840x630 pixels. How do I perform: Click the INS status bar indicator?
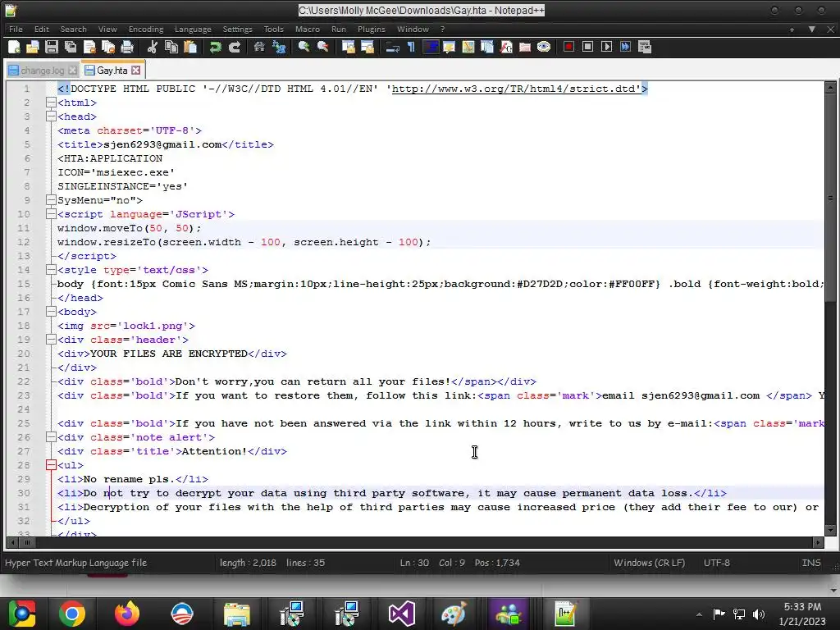coord(811,563)
